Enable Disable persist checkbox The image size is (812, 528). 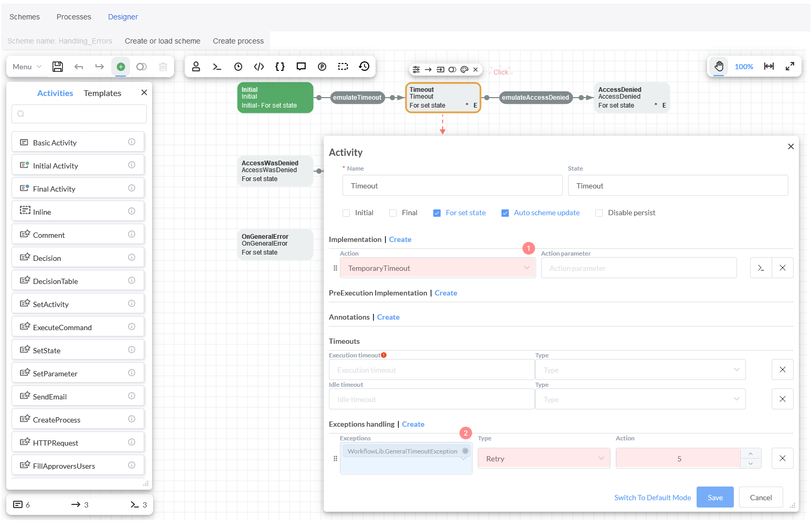click(599, 213)
